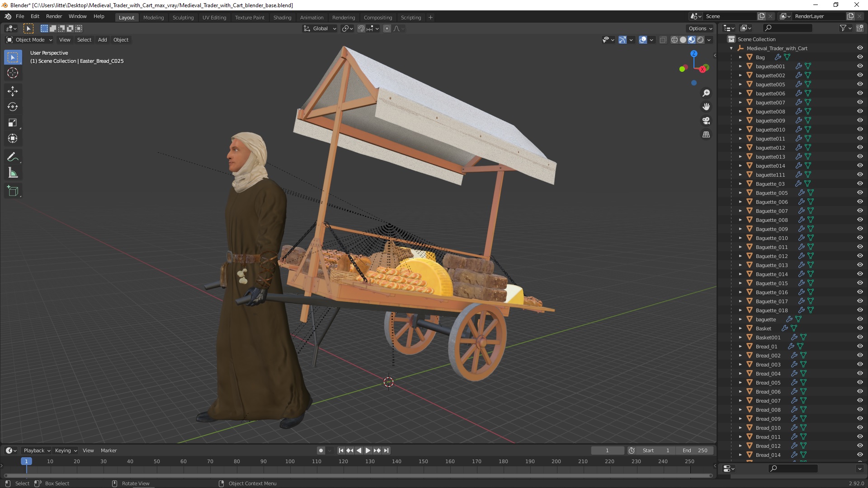Open the Global orientation dropdown
Viewport: 868px width, 488px height.
[x=320, y=28]
